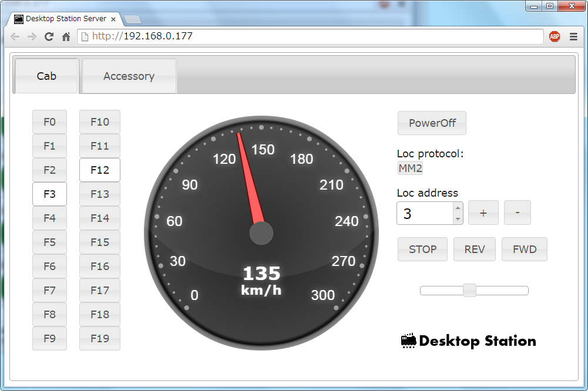
Task: Reload the page with refresh icon
Action: click(x=49, y=36)
